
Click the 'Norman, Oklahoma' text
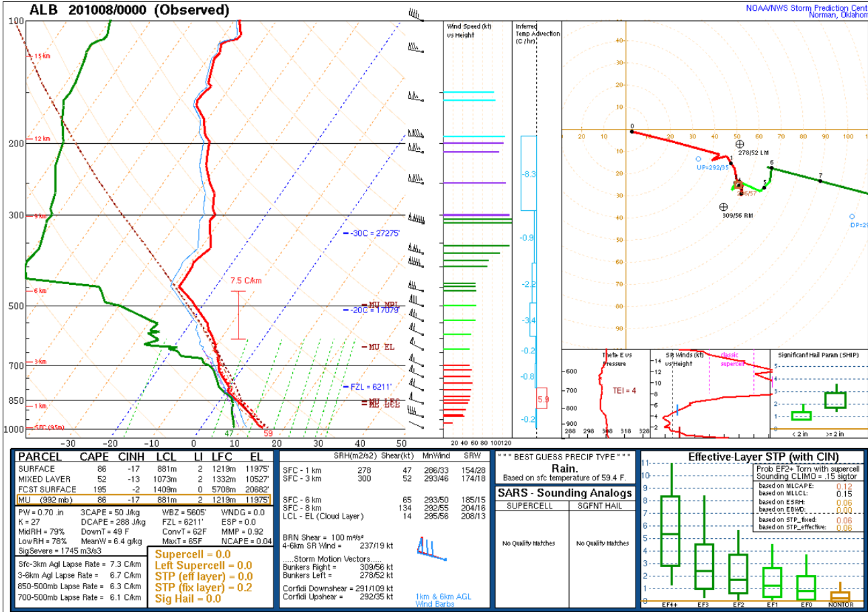point(837,15)
